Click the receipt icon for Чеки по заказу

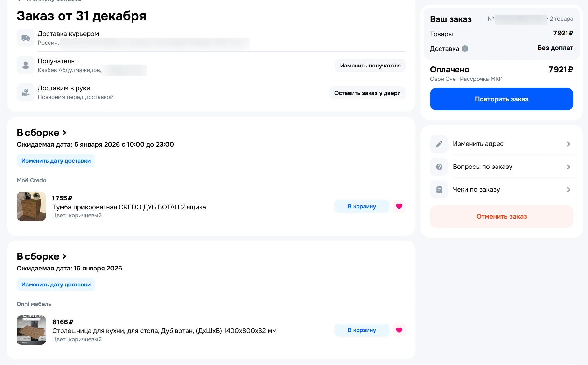(x=439, y=190)
